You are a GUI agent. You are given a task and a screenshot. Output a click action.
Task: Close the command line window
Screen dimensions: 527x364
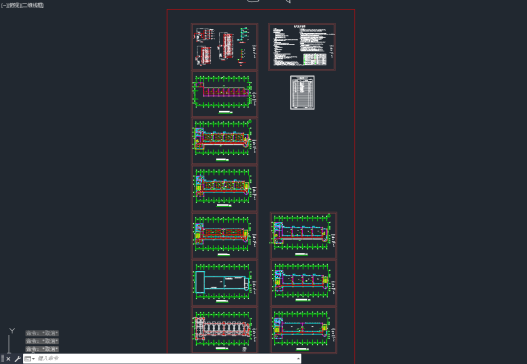8,359
